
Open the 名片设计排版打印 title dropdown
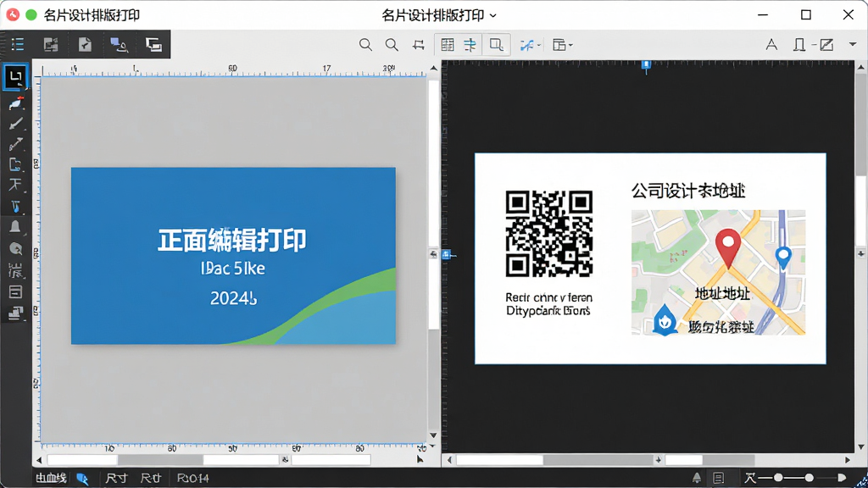click(x=492, y=15)
